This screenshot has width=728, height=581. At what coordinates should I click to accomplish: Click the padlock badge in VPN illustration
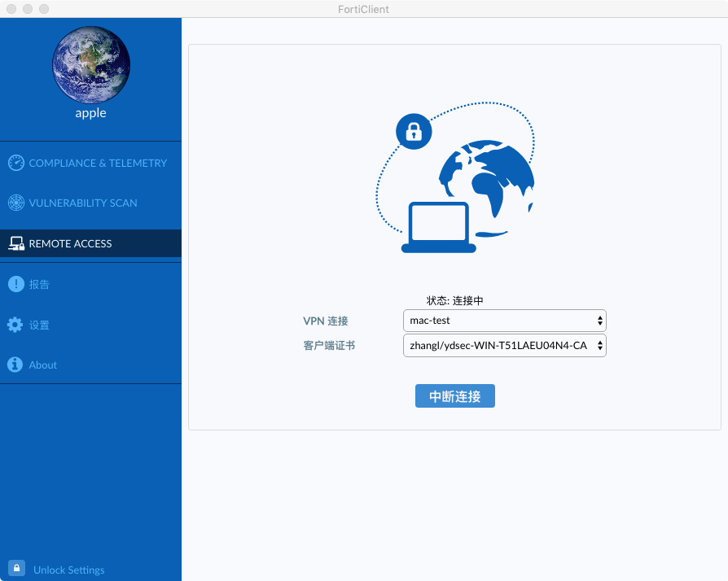pyautogui.click(x=414, y=131)
